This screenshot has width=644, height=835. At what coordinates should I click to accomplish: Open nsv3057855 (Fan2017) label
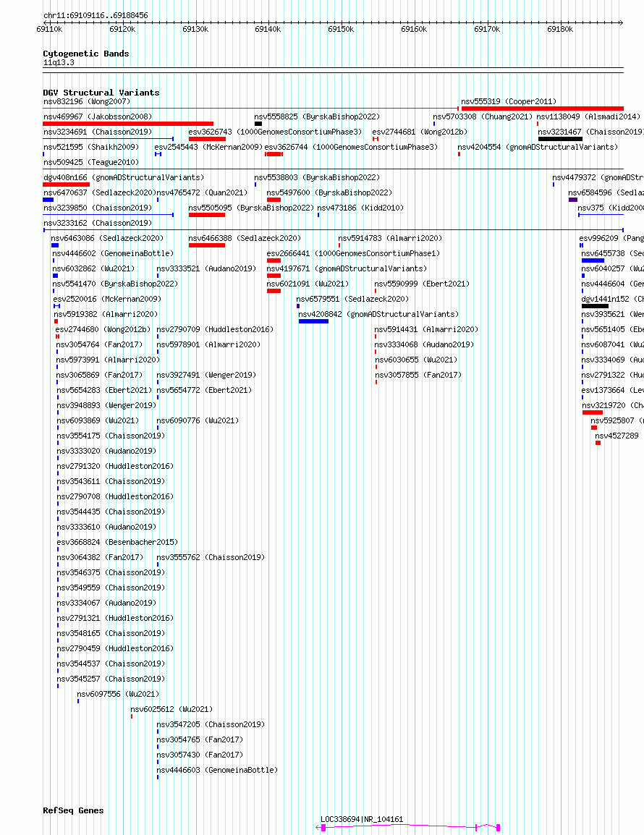[x=419, y=375]
